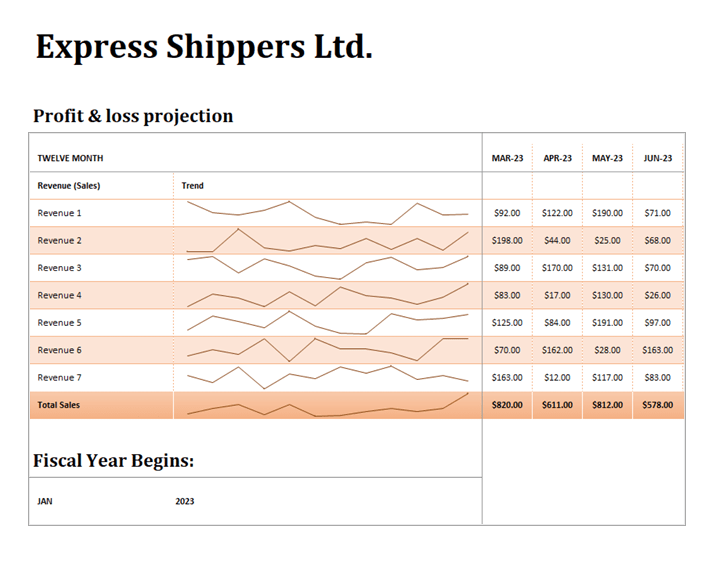Click the fiscal year month JAN cell

coord(45,501)
